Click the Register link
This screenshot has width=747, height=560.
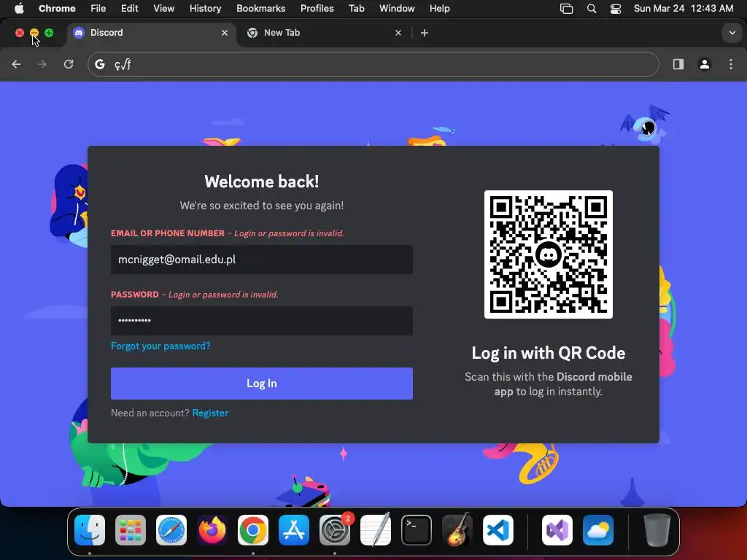tap(210, 413)
